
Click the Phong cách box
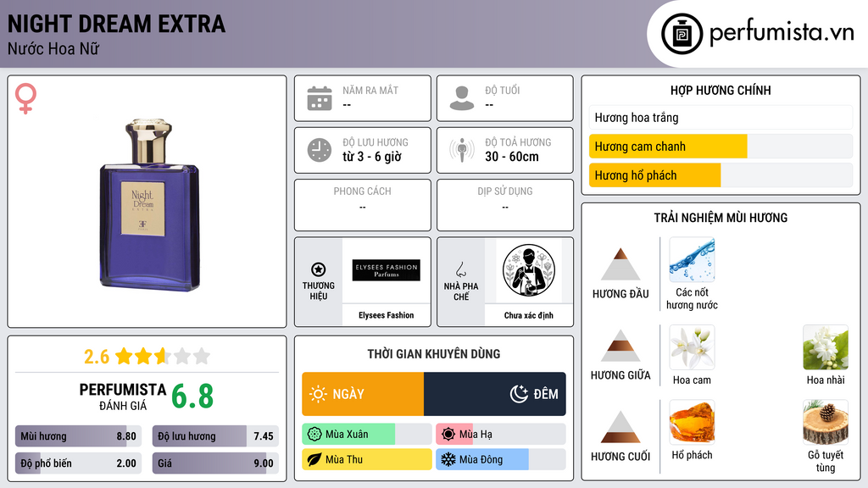(x=363, y=205)
